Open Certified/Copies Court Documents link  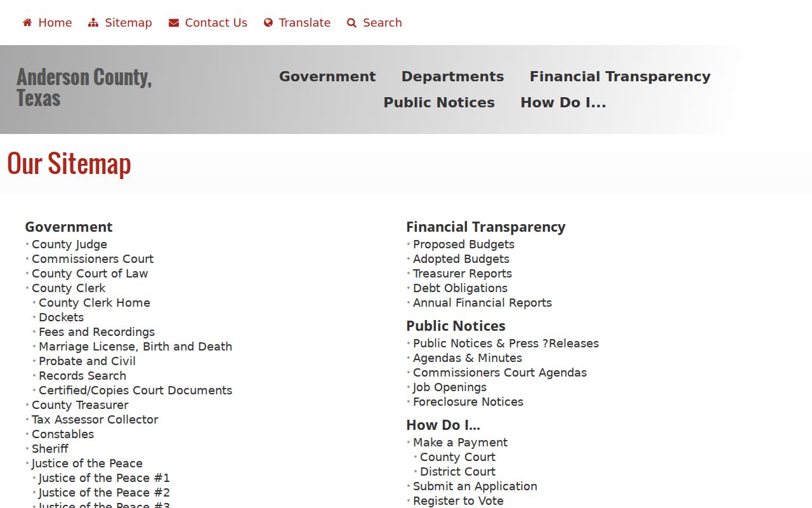135,391
